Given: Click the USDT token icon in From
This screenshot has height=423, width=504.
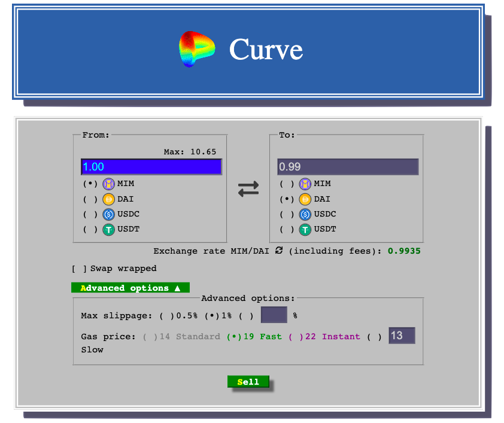Looking at the screenshot, I should (108, 230).
